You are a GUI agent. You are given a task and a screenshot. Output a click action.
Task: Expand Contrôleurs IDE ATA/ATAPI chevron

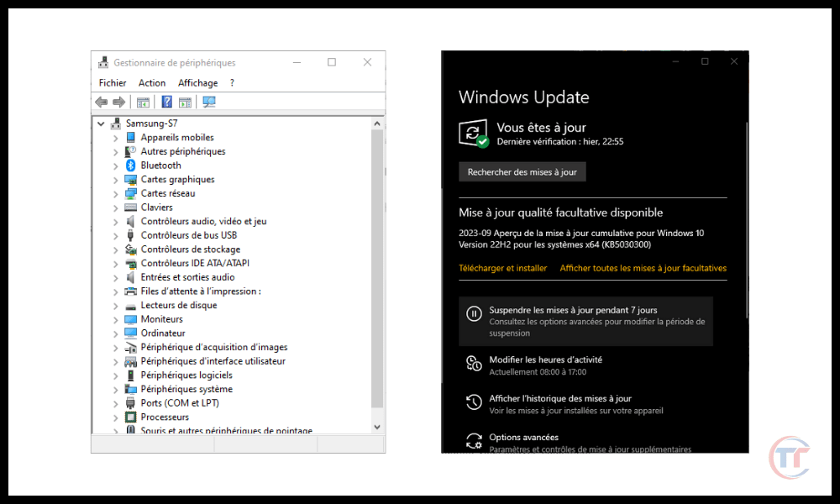coord(116,264)
